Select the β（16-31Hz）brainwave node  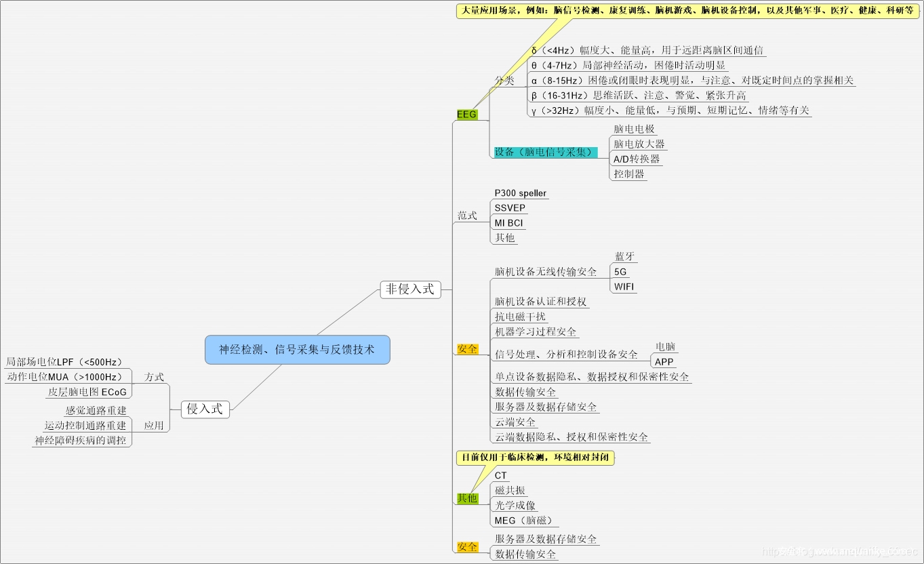638,96
